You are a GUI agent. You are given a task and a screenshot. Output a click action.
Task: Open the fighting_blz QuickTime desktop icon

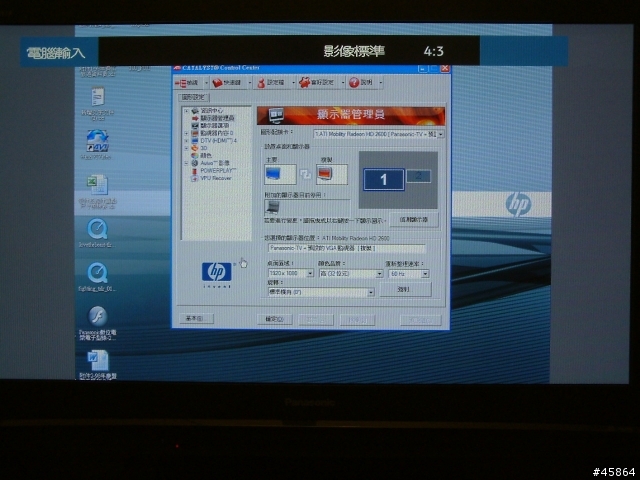(98, 273)
